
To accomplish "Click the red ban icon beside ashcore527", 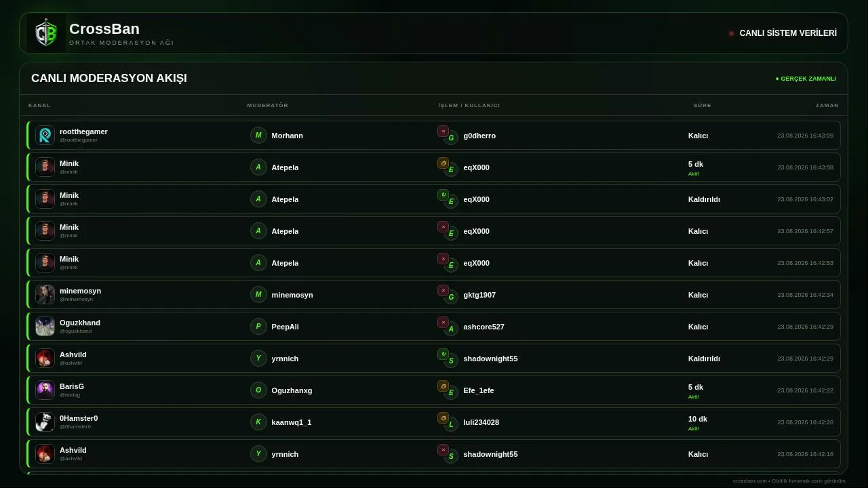I will pos(443,323).
